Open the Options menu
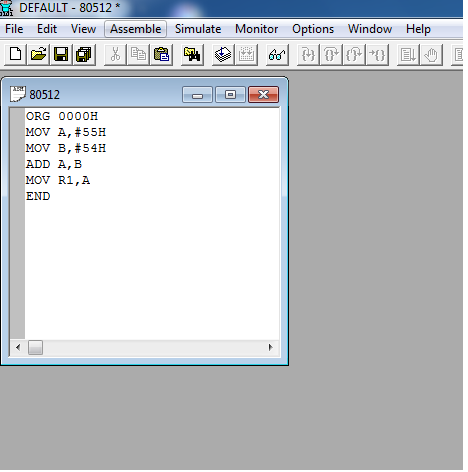Viewport: 468px width, 472px height. (313, 29)
